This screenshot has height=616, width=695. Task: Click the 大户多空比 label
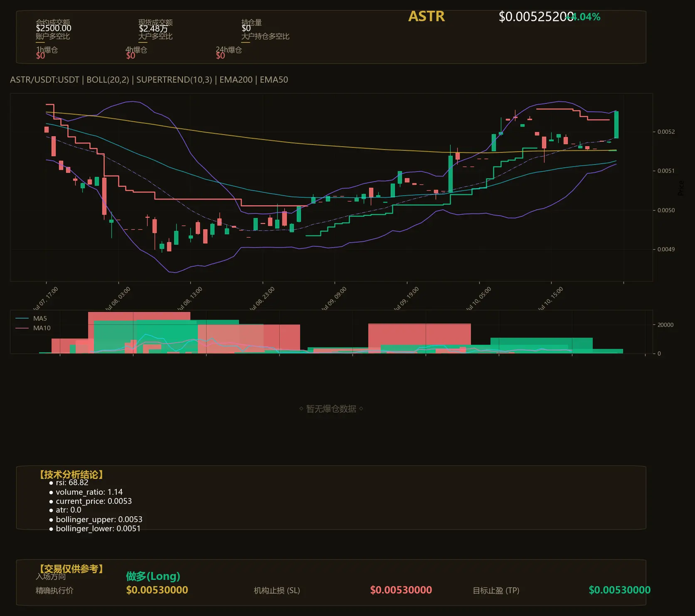(155, 36)
